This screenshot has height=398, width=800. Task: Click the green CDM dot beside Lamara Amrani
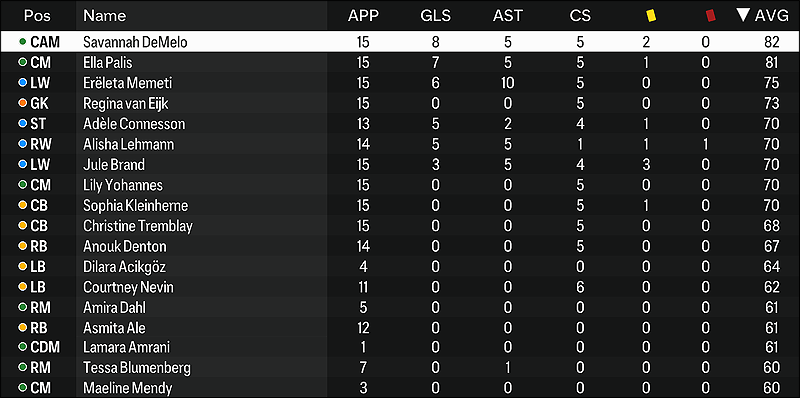click(22, 347)
